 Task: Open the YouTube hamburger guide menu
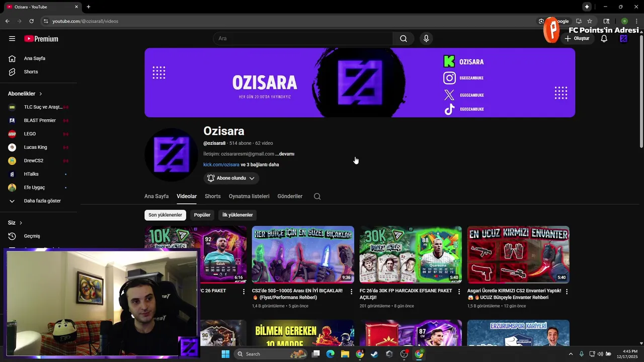[12, 39]
